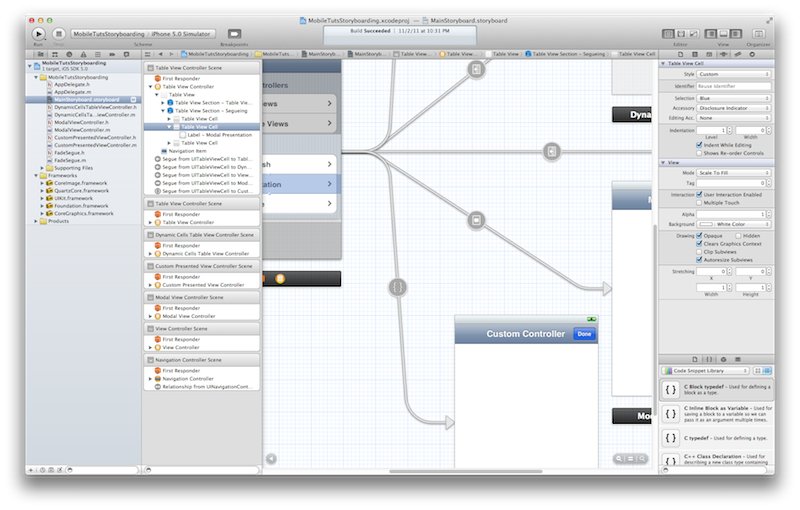The image size is (800, 510).
Task: Hide the document outline with arrow button
Action: pyautogui.click(x=271, y=458)
